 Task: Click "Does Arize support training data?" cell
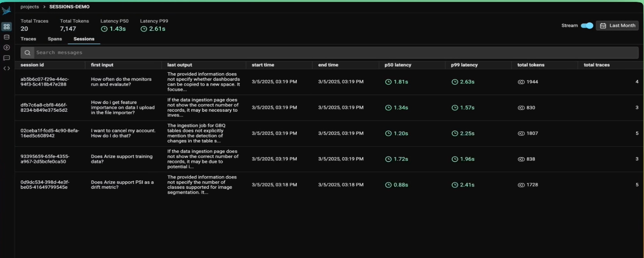[122, 159]
